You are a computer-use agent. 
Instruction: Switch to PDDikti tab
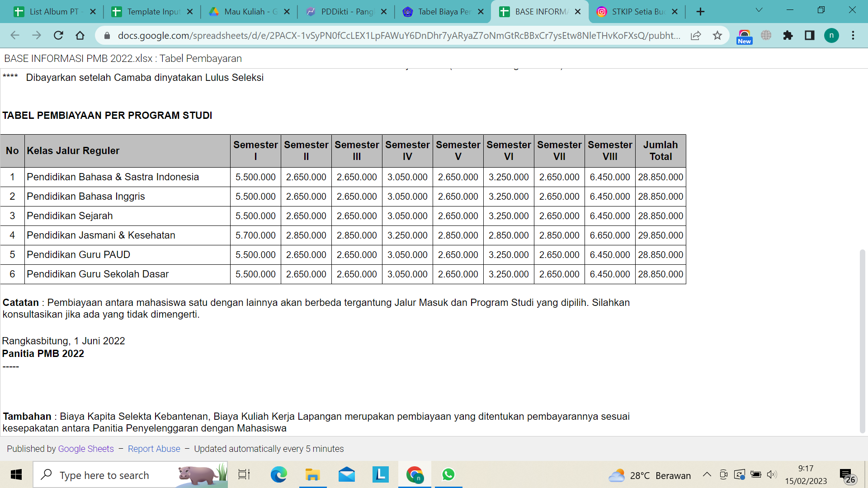(346, 12)
